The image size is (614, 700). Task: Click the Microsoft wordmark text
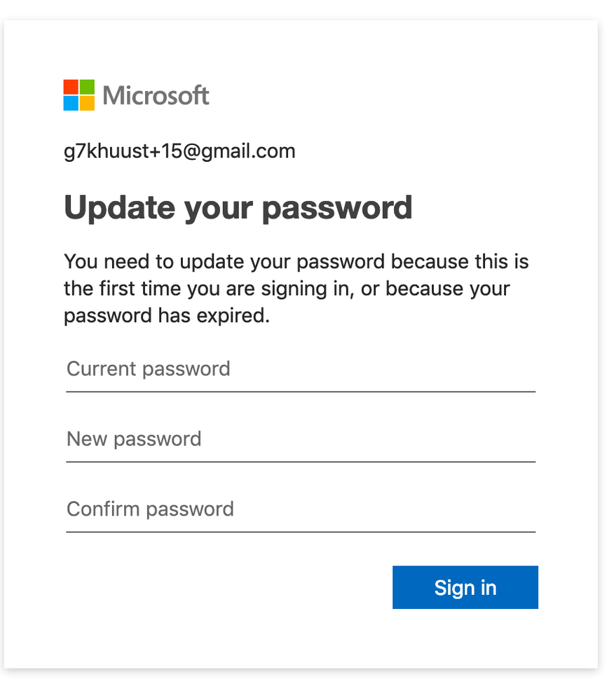pos(156,95)
